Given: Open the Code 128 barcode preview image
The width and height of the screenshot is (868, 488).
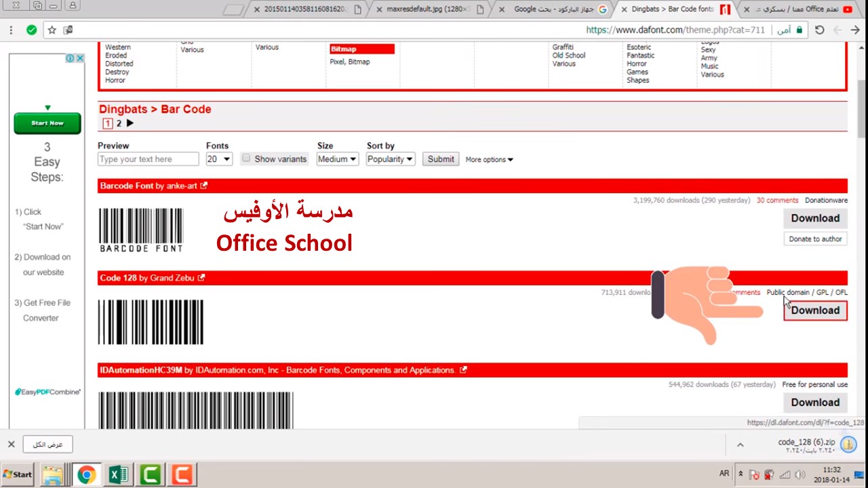Looking at the screenshot, I should coord(151,322).
